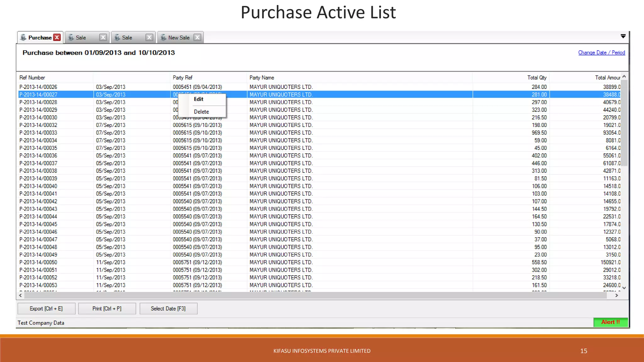
Task: Close the first Sale tab
Action: click(103, 37)
